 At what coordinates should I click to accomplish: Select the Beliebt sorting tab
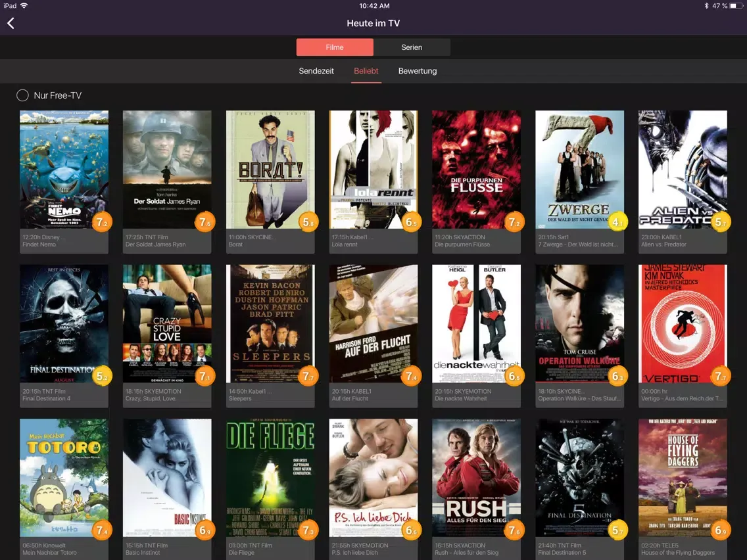click(366, 71)
